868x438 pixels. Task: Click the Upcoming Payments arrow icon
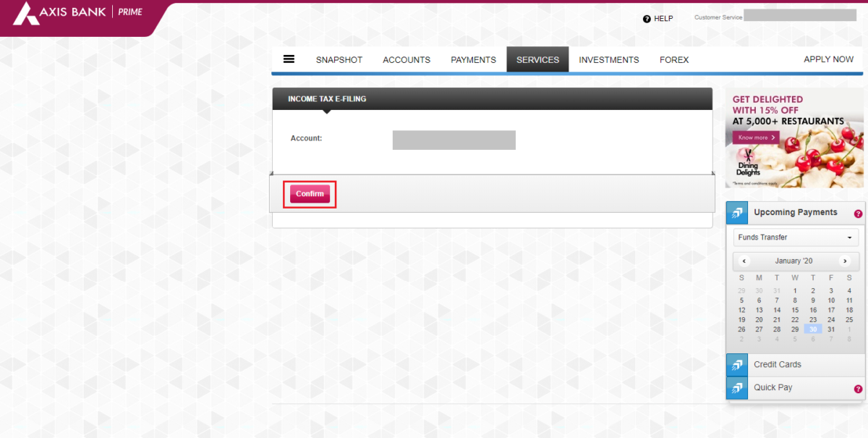pyautogui.click(x=736, y=212)
